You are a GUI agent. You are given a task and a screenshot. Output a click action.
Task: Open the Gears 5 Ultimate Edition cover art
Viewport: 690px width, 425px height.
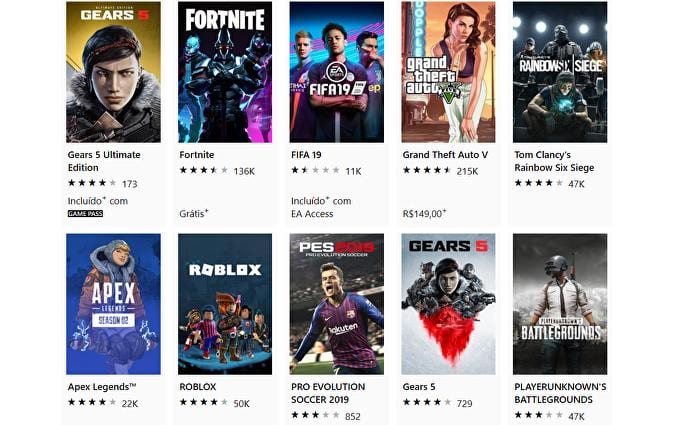click(x=113, y=72)
